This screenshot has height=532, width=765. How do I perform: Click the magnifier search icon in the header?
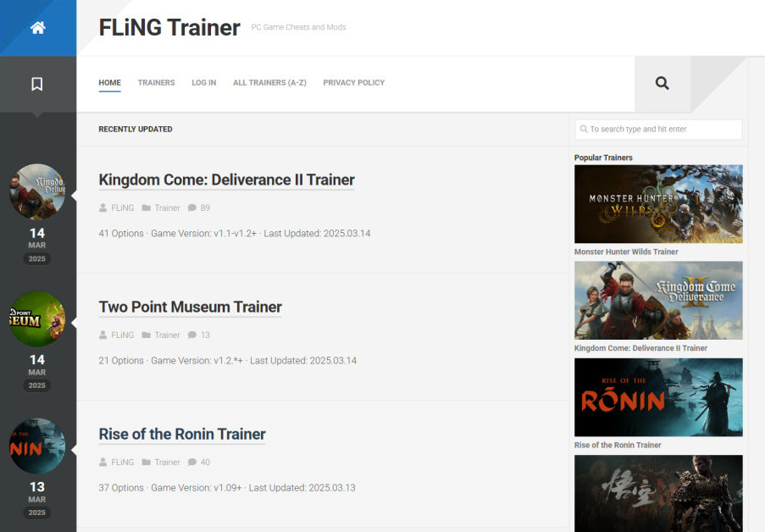(662, 83)
